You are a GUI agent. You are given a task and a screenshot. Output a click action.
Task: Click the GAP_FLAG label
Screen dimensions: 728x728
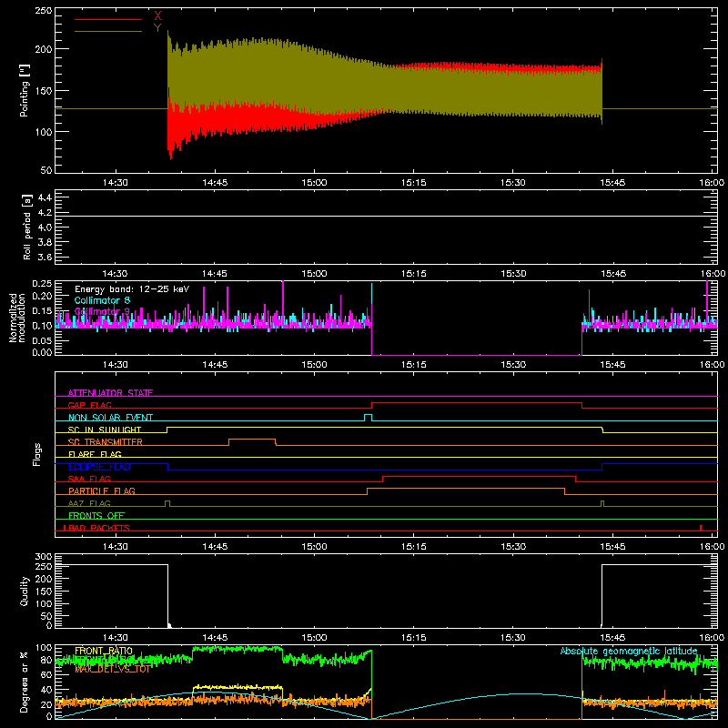pos(89,405)
